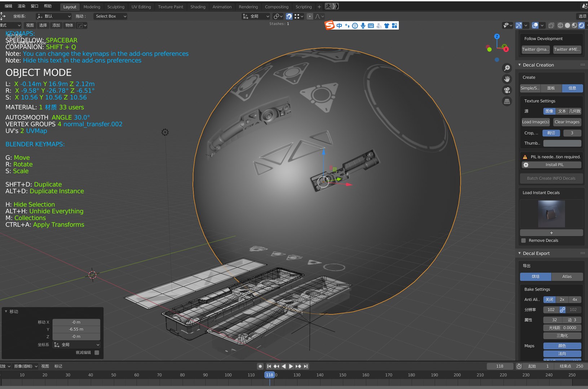The height and width of the screenshot is (389, 588).
Task: Select rendered viewport shading sphere
Action: (581, 26)
